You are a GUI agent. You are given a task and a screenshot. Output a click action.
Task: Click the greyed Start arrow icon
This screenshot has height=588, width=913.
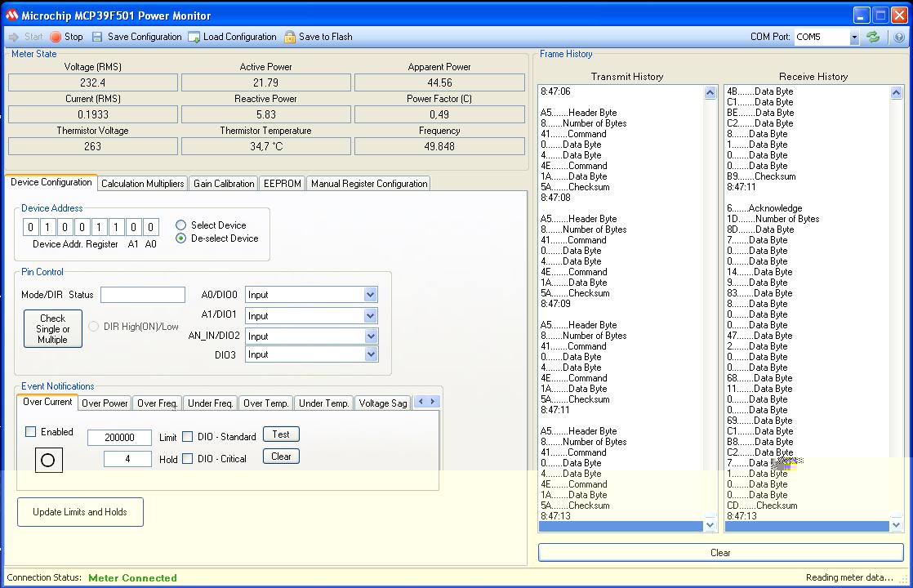(x=14, y=37)
